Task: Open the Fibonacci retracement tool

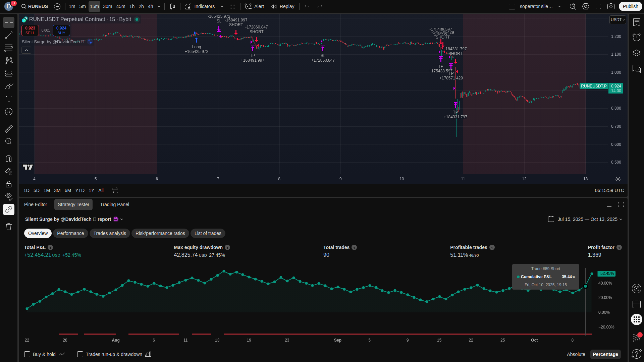Action: (9, 48)
